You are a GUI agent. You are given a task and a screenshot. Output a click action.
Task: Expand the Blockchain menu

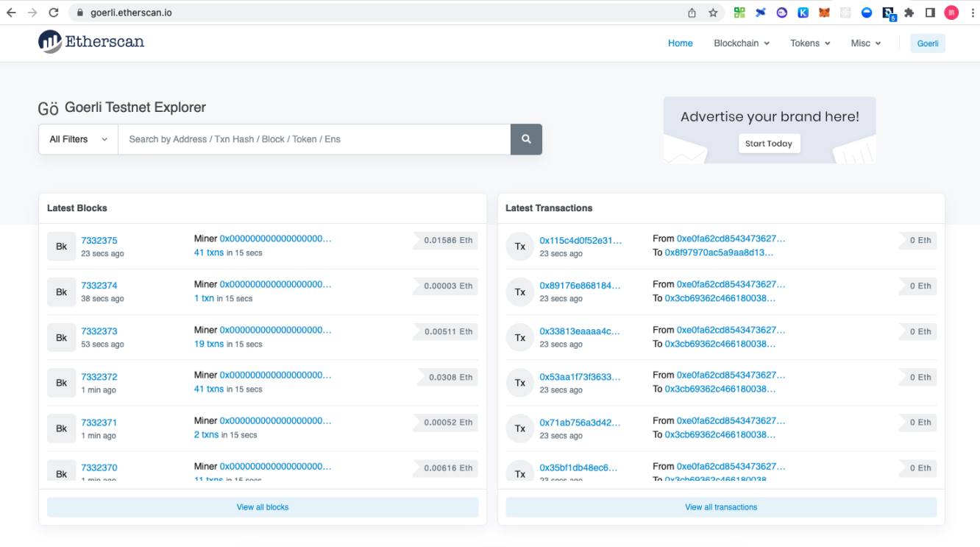742,43
